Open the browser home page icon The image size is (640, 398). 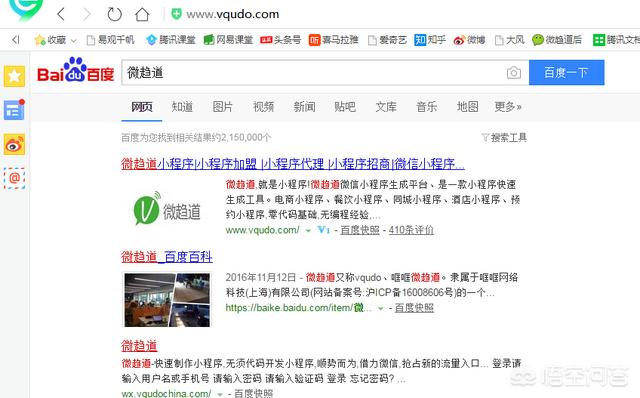142,14
